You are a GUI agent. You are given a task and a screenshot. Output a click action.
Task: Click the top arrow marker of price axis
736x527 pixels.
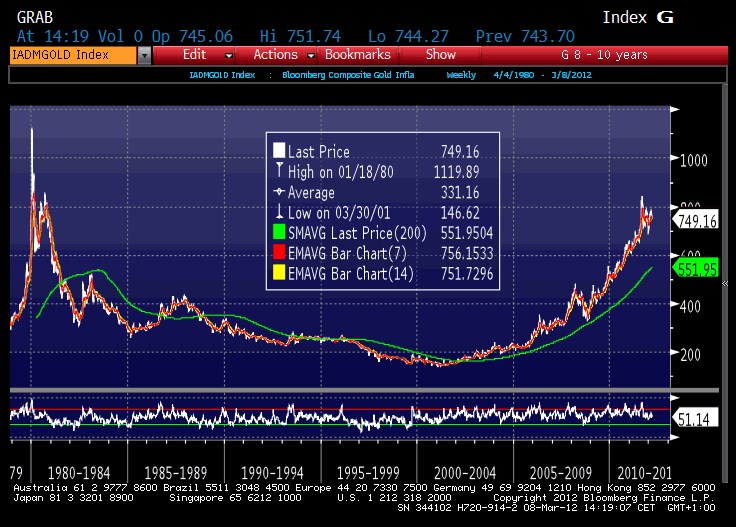pyautogui.click(x=675, y=109)
